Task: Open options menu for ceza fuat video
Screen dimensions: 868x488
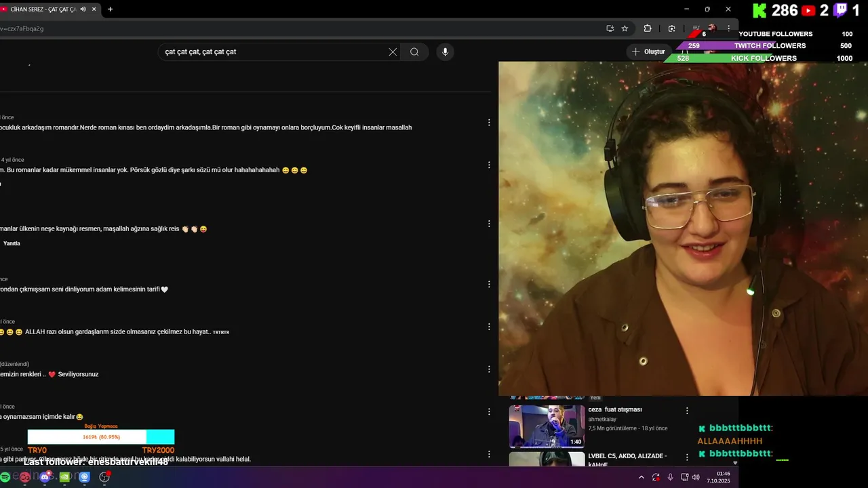Action: 687,411
